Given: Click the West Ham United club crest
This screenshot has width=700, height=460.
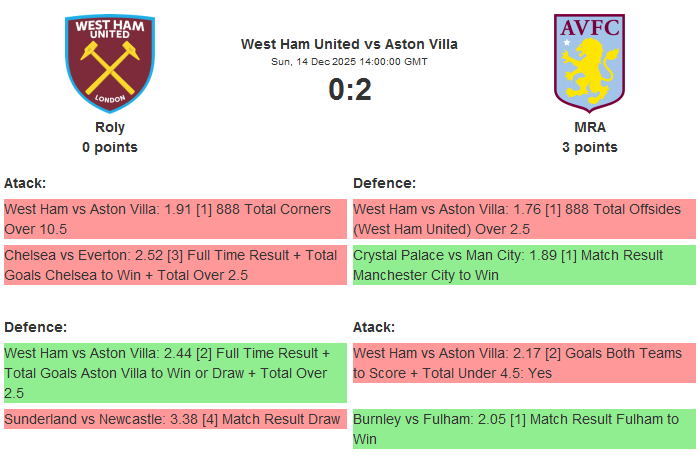Looking at the screenshot, I should point(110,62).
